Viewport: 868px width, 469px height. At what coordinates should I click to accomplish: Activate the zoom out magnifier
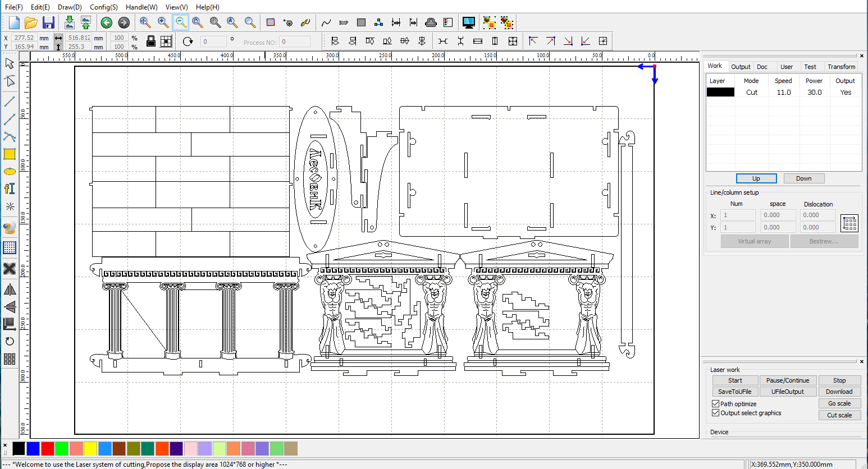pos(181,23)
